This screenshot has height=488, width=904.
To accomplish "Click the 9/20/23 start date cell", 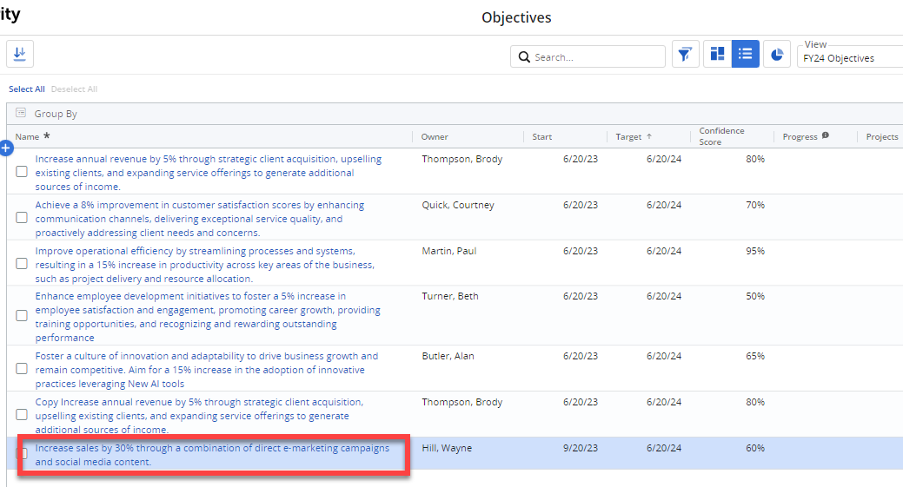I will [x=581, y=448].
